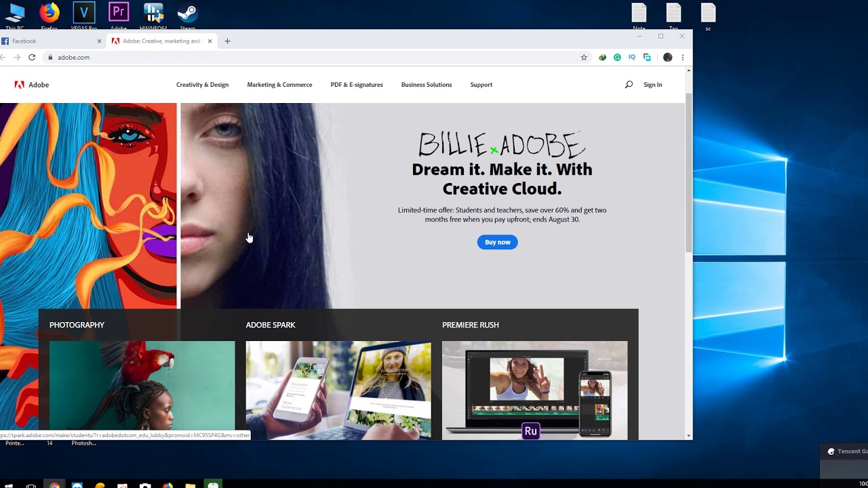Go to the Adobe logo home link
This screenshot has width=868, height=488.
click(32, 85)
